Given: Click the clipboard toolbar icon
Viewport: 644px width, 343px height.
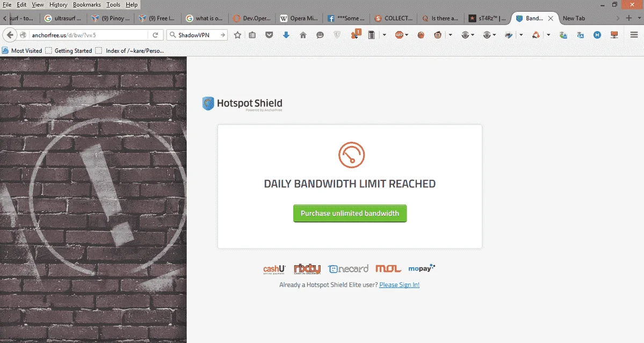Looking at the screenshot, I should (x=371, y=35).
